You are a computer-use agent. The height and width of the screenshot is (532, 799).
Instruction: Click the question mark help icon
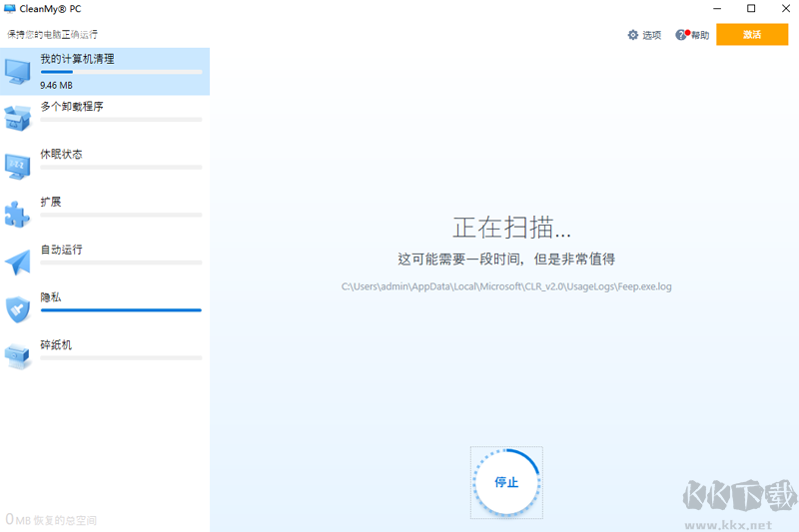tap(681, 35)
